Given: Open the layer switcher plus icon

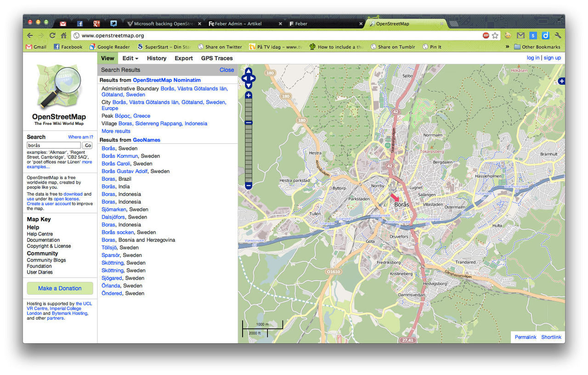Looking at the screenshot, I should (x=561, y=81).
